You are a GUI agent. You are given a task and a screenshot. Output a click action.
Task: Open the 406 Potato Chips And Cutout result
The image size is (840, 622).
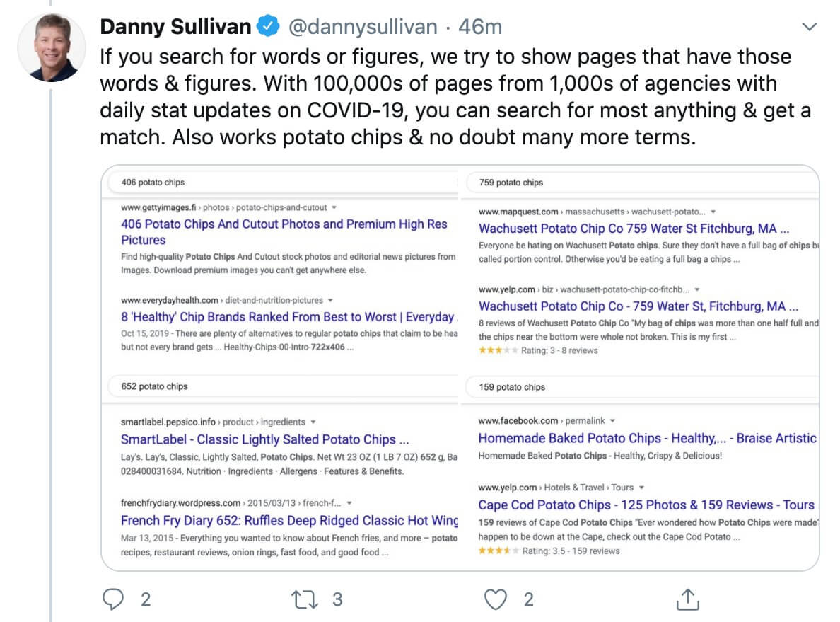click(284, 231)
